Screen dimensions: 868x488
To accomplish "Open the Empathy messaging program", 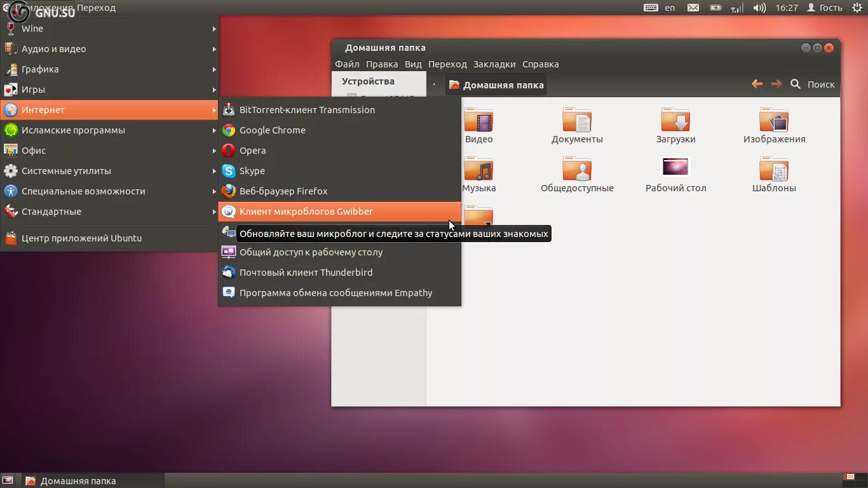I will click(339, 293).
